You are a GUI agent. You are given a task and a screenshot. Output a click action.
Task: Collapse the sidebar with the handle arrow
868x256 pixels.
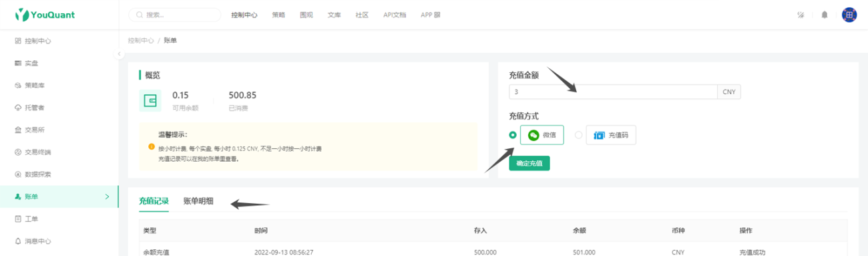pyautogui.click(x=120, y=53)
